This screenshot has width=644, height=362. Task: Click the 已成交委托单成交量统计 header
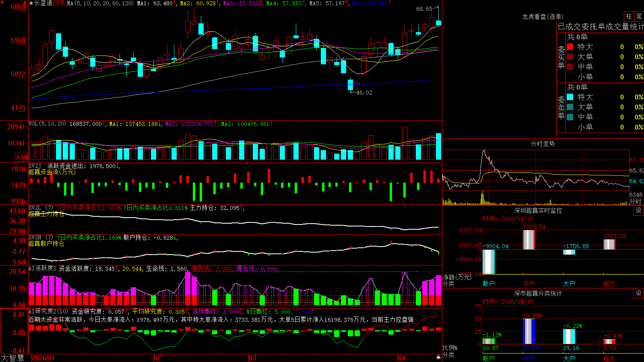coord(601,27)
